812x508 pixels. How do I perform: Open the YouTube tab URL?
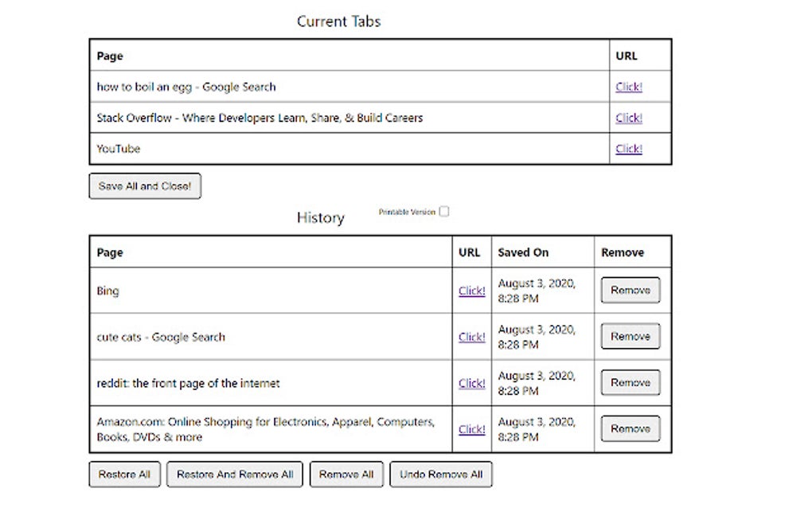(x=629, y=148)
